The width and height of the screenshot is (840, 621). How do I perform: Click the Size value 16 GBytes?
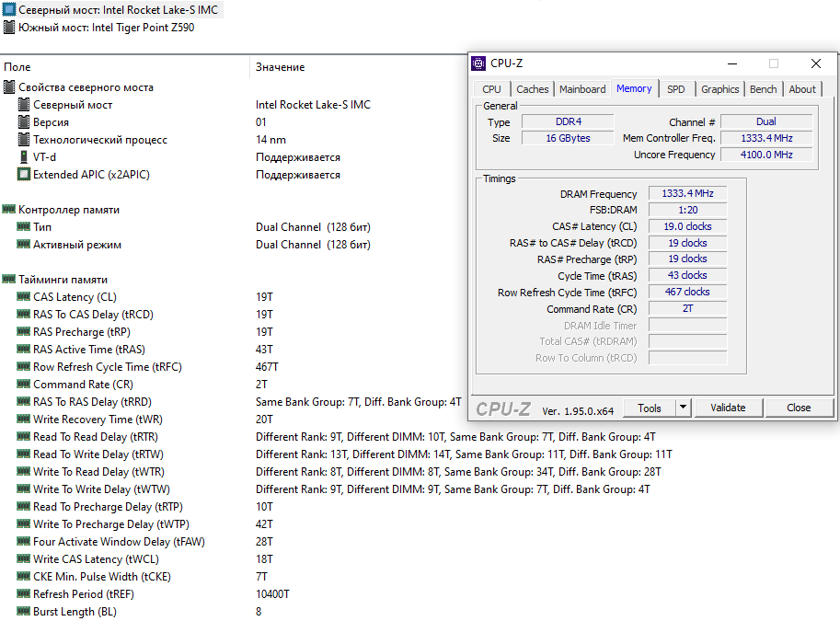(x=568, y=138)
